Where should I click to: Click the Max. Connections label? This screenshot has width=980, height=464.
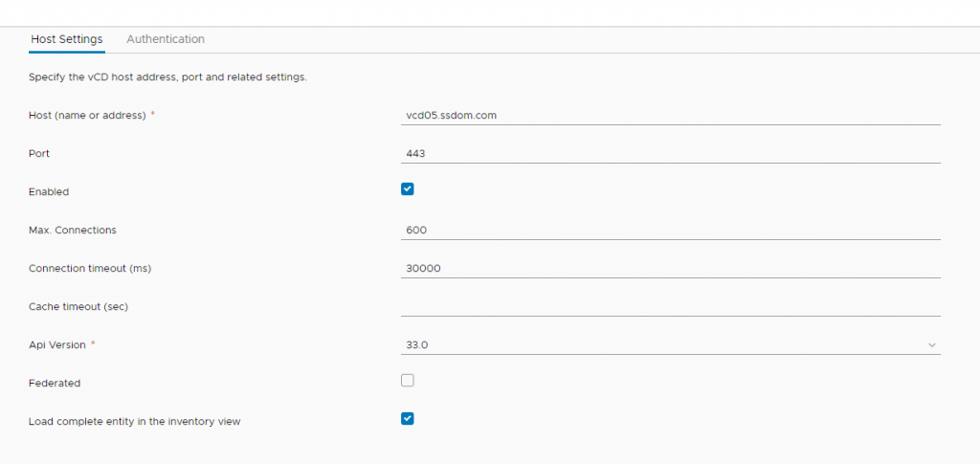coord(73,230)
